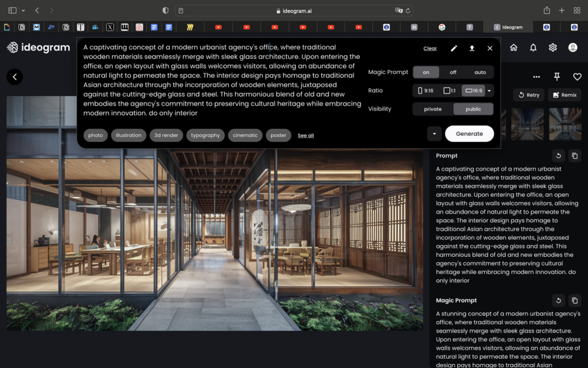Switch to the Google browser tab
The image size is (588, 368).
pos(442,27)
